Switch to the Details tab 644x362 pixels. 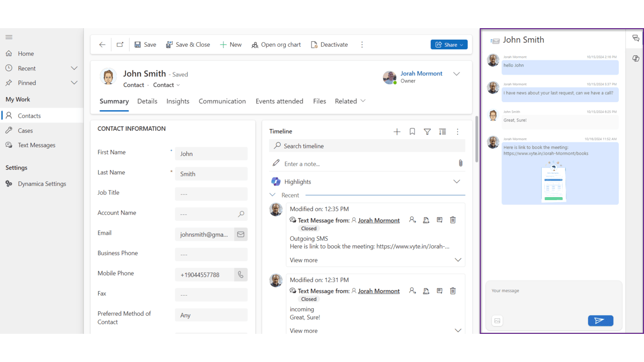coord(147,101)
